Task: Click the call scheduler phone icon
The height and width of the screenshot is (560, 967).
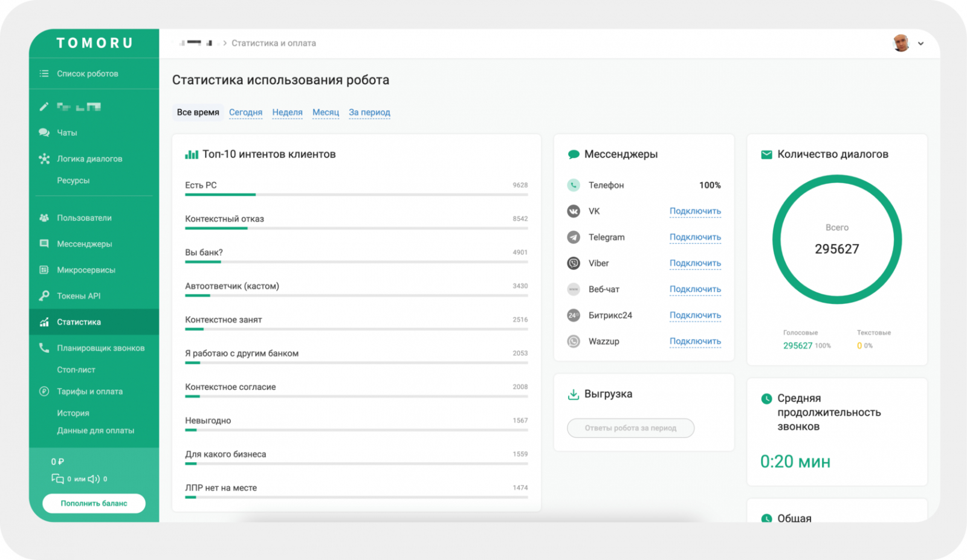Action: click(x=44, y=348)
